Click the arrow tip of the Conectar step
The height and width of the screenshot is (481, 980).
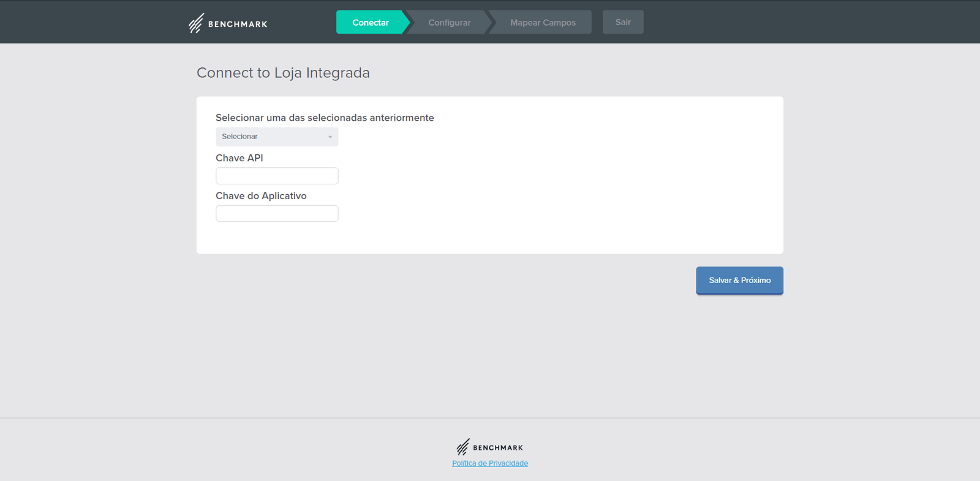[406, 22]
